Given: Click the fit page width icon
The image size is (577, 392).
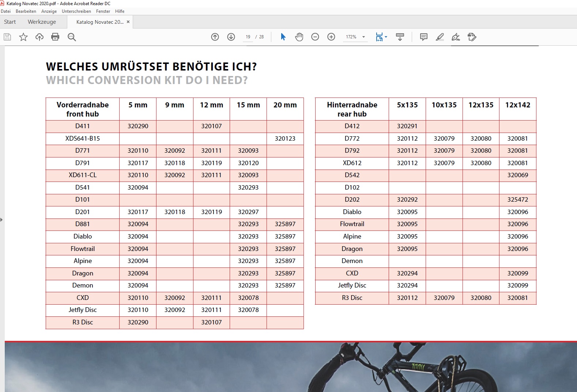Looking at the screenshot, I should 379,37.
